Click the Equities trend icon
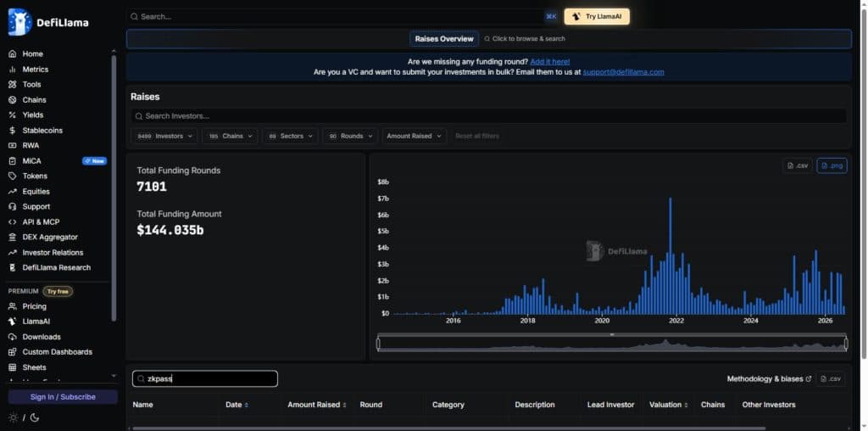This screenshot has width=868, height=431. tap(12, 191)
